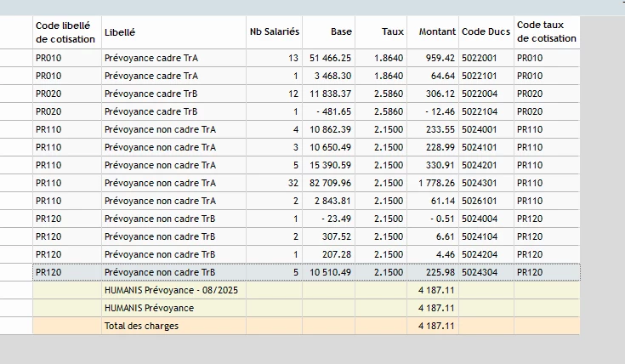Click Ducs code 5024001
Image resolution: width=625 pixels, height=364 pixels.
pos(479,129)
